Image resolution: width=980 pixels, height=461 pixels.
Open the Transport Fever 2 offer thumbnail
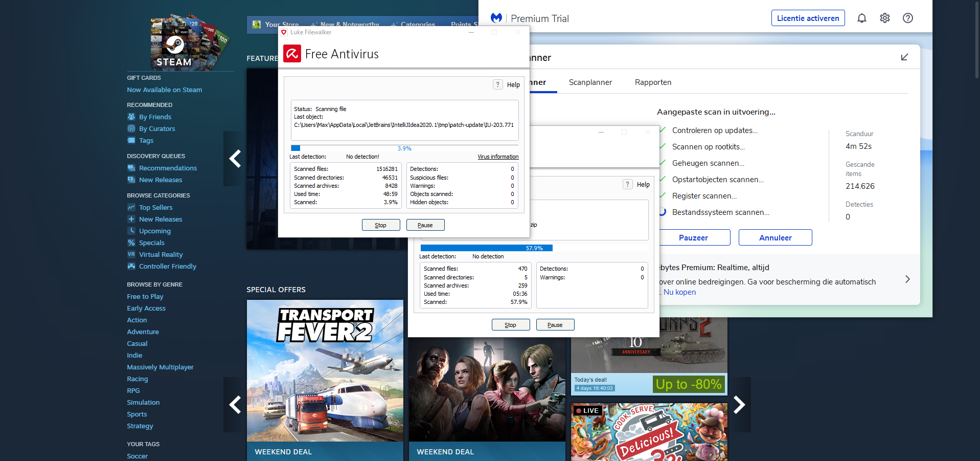(325, 370)
